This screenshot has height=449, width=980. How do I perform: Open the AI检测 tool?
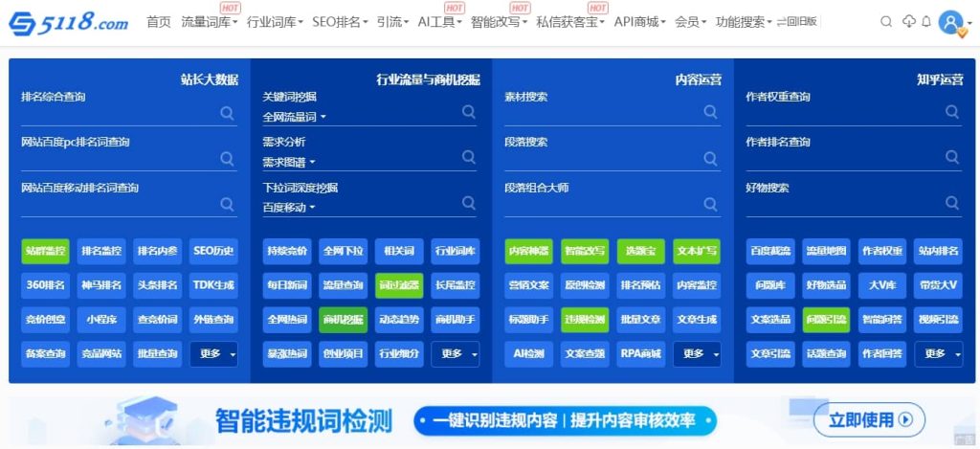(x=528, y=354)
